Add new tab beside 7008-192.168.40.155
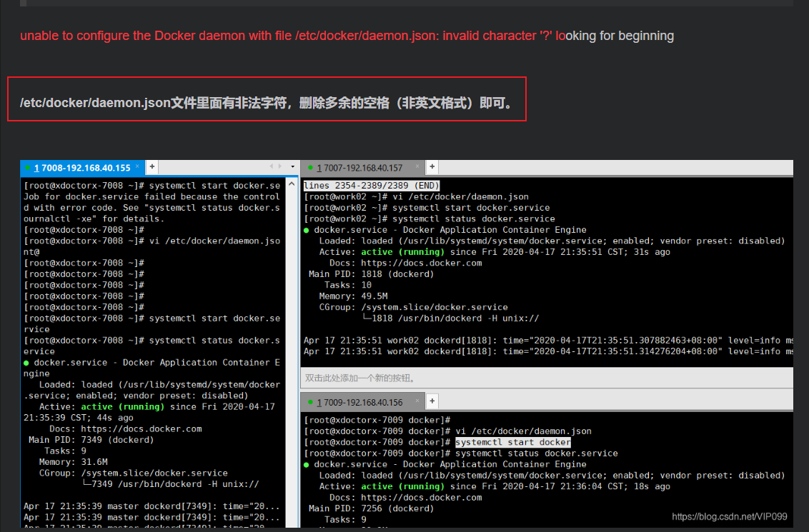This screenshot has width=809, height=532. pyautogui.click(x=152, y=166)
